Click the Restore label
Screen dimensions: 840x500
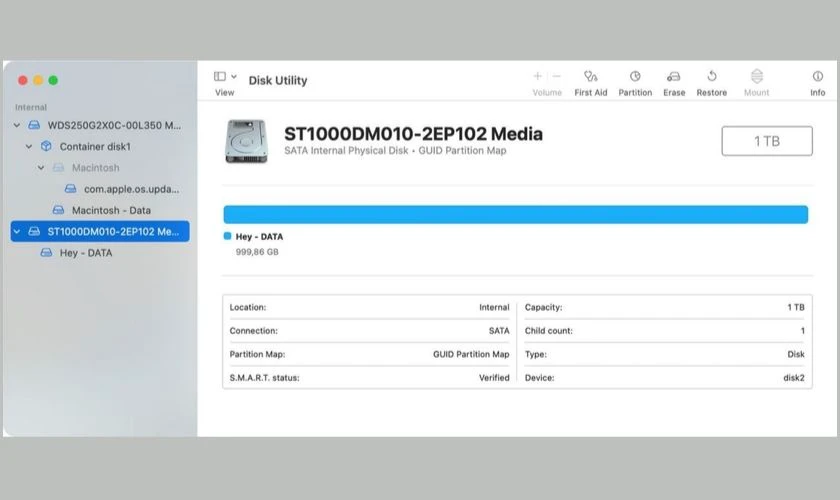click(711, 93)
